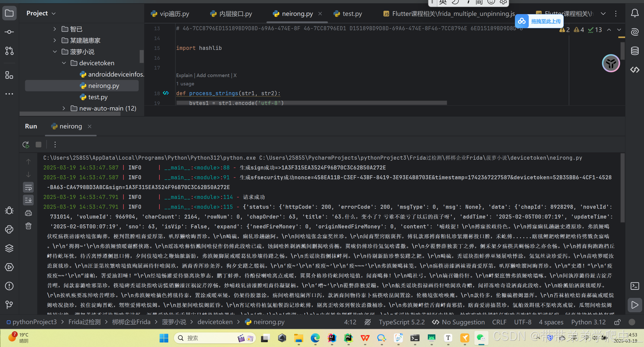Screen dimensions: 644x347
Task: Toggle scroll to end of output
Action: pos(28,200)
